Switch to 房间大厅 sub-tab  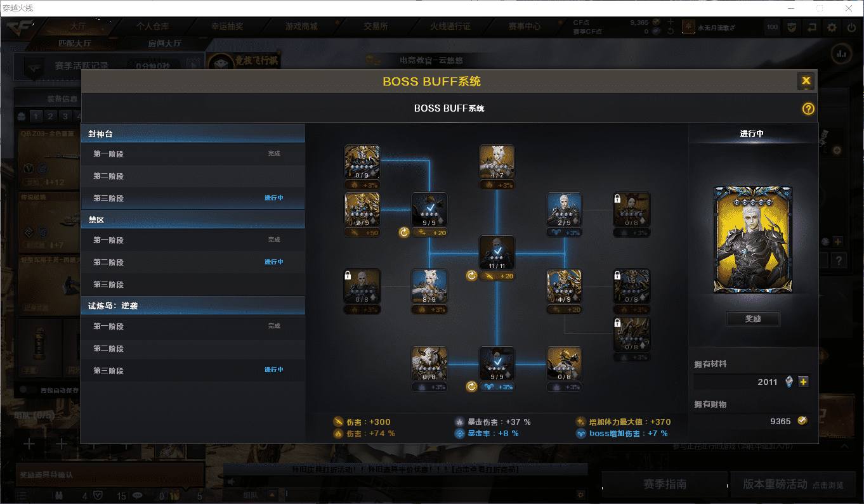coord(165,43)
